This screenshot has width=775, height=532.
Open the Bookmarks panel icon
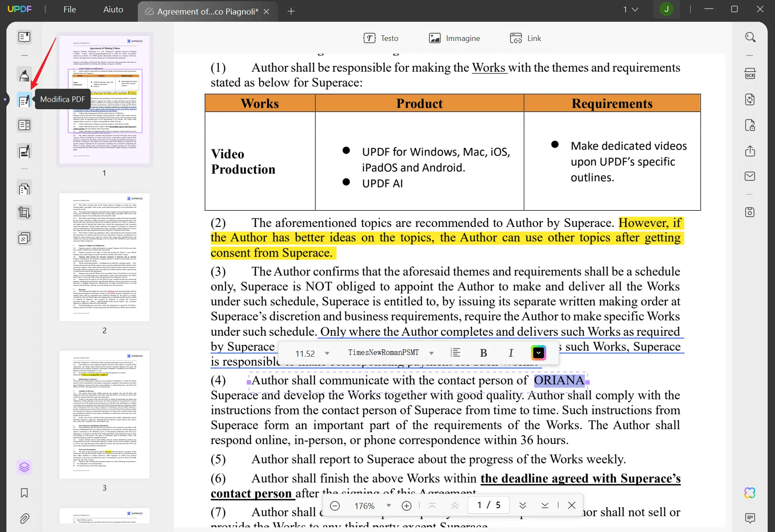(24, 493)
